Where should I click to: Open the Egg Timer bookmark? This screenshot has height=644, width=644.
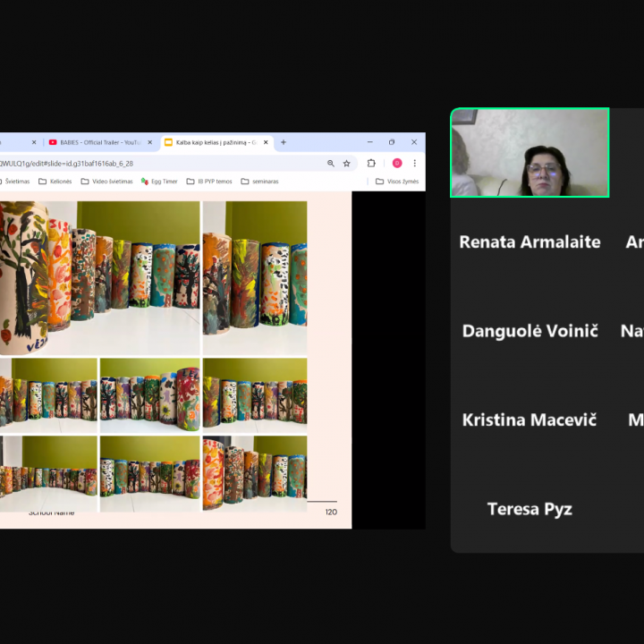159,182
